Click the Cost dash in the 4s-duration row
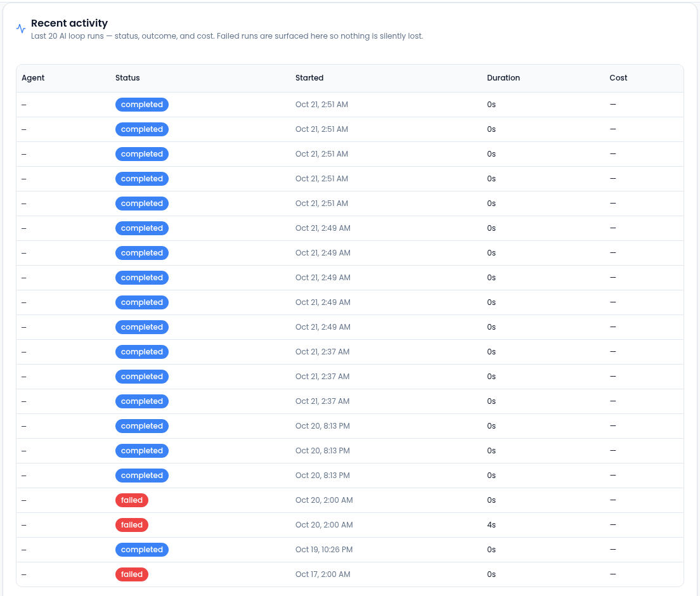700x596 pixels. pyautogui.click(x=613, y=525)
